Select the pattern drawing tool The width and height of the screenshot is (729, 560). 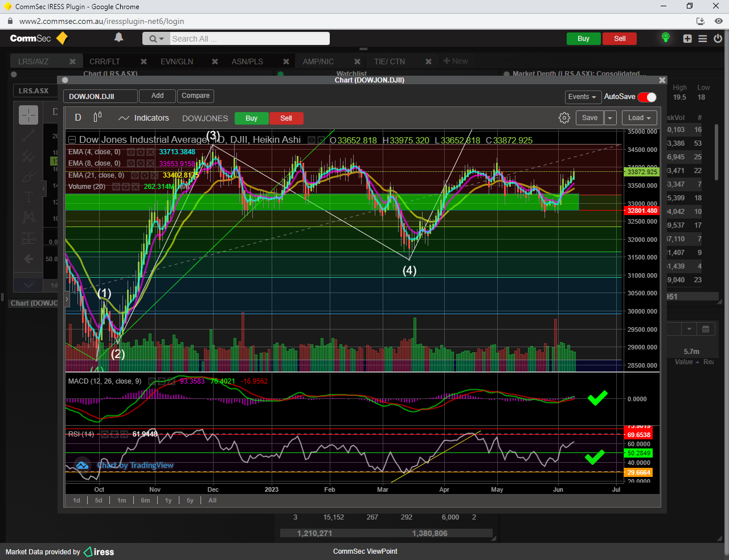coord(28,217)
